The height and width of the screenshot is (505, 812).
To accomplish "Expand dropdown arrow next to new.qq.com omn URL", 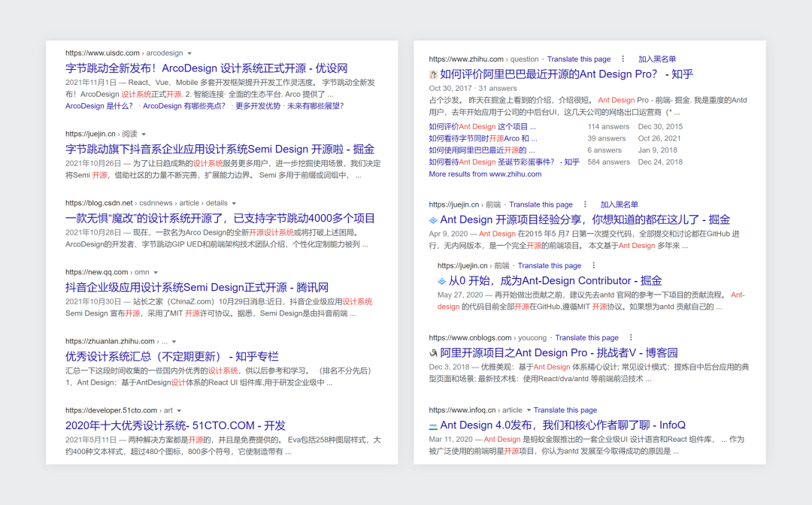I will pyautogui.click(x=156, y=272).
